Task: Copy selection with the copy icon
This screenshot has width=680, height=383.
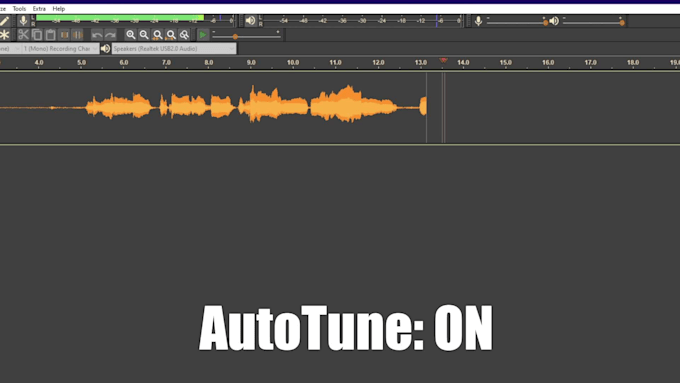Action: pos(37,35)
